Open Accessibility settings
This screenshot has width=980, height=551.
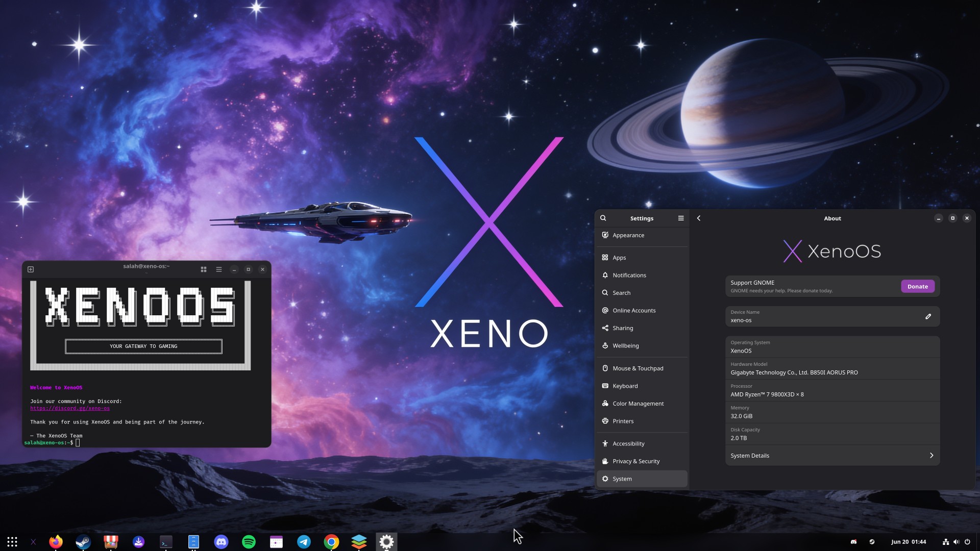(642, 443)
